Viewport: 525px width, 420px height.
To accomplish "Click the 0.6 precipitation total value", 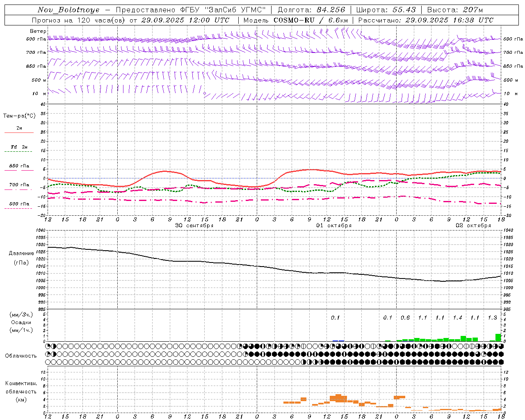I will click(405, 318).
